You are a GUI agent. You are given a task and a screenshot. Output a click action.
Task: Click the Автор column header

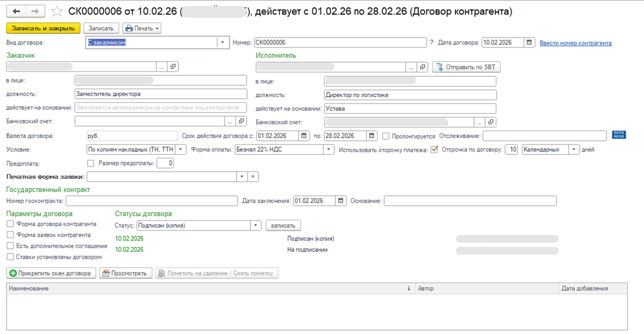point(487,288)
